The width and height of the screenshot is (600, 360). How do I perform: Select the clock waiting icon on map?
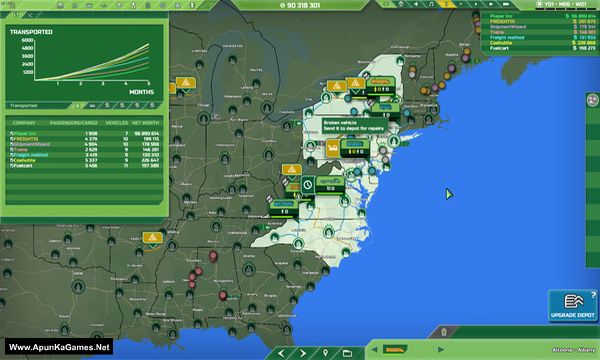click(308, 185)
